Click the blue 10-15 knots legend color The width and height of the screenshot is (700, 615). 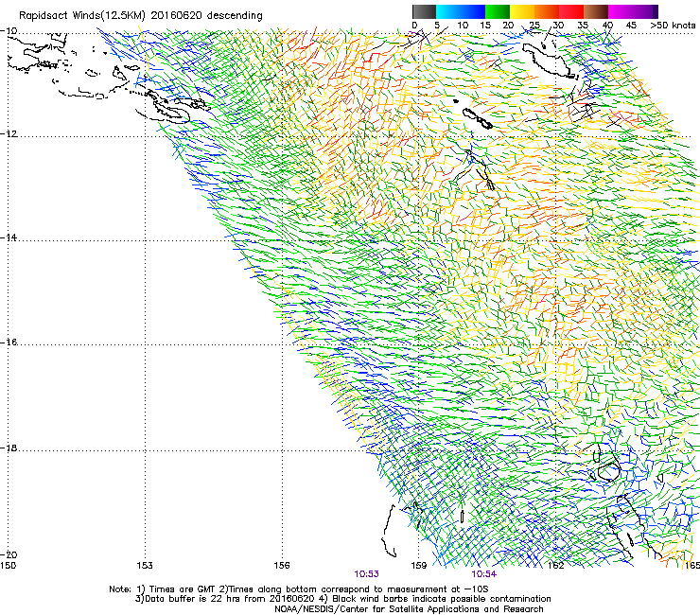(x=473, y=11)
